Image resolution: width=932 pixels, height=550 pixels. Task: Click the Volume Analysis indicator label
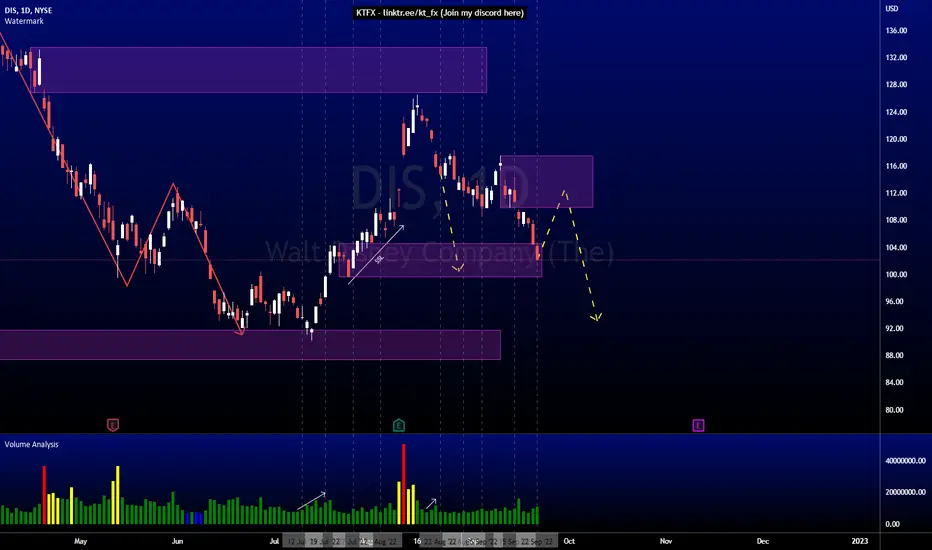tap(32, 444)
